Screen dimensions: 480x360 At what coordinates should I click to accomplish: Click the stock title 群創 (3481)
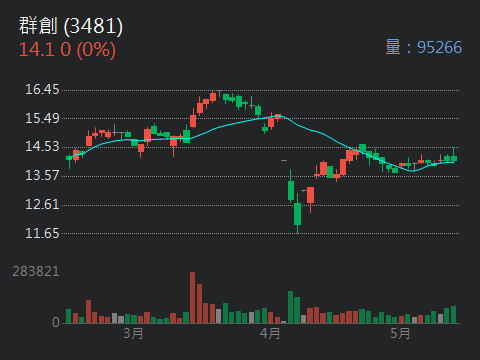click(x=71, y=26)
